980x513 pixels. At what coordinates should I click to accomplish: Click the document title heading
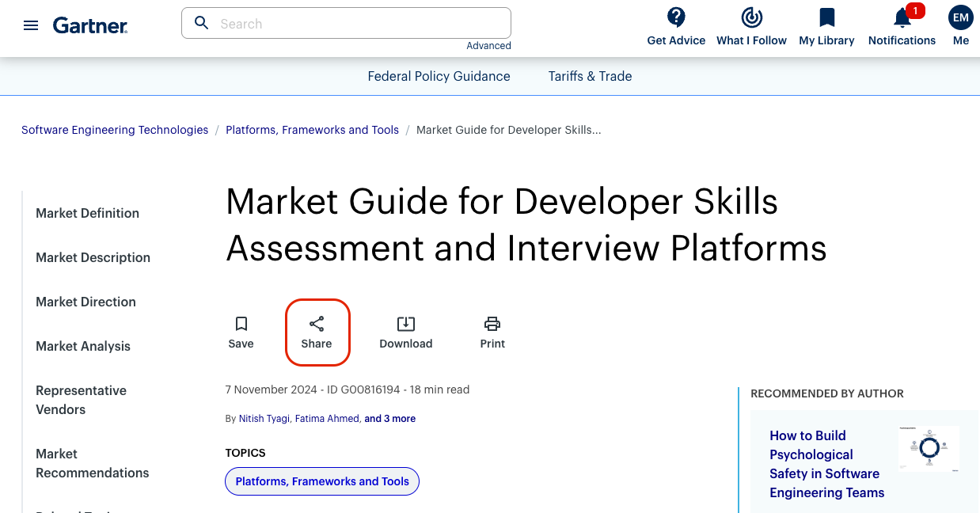(526, 225)
